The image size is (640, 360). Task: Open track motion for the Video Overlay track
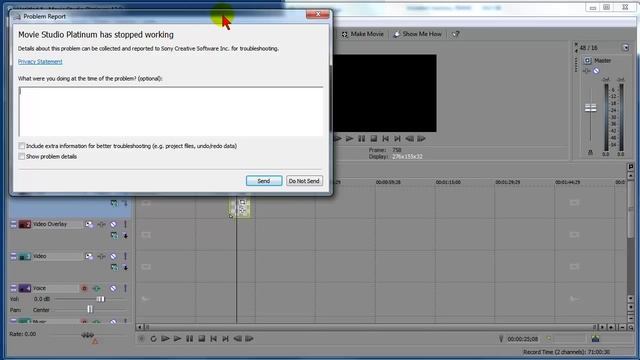pyautogui.click(x=89, y=224)
